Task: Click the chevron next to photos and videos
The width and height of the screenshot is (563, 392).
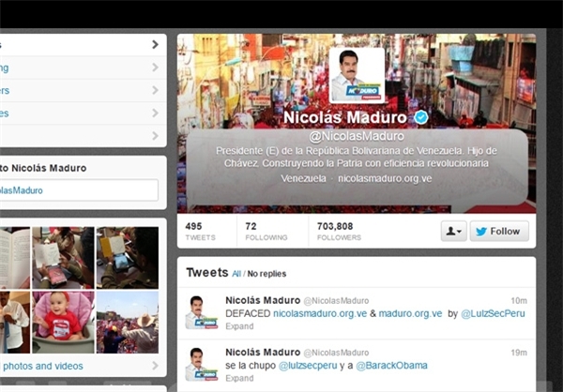Action: click(x=155, y=366)
